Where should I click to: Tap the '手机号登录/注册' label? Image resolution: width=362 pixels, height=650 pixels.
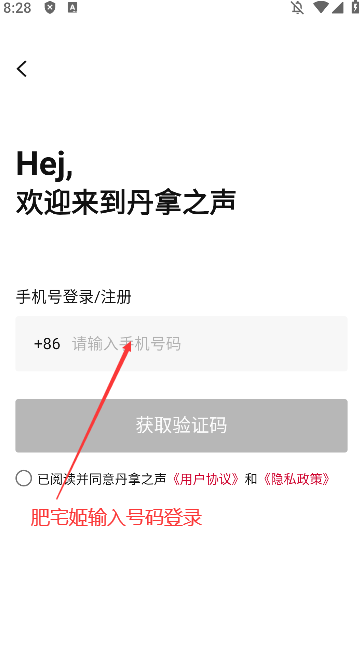[x=74, y=297]
